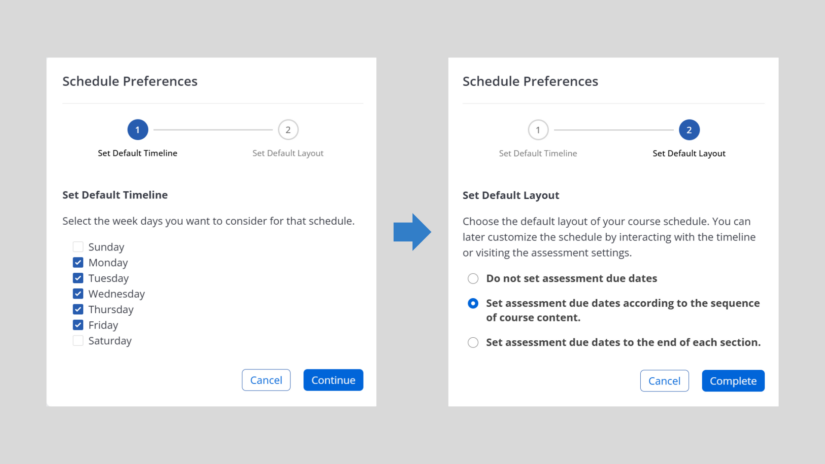
Task: Cancel the Set Default Timeline dialog
Action: coord(266,380)
